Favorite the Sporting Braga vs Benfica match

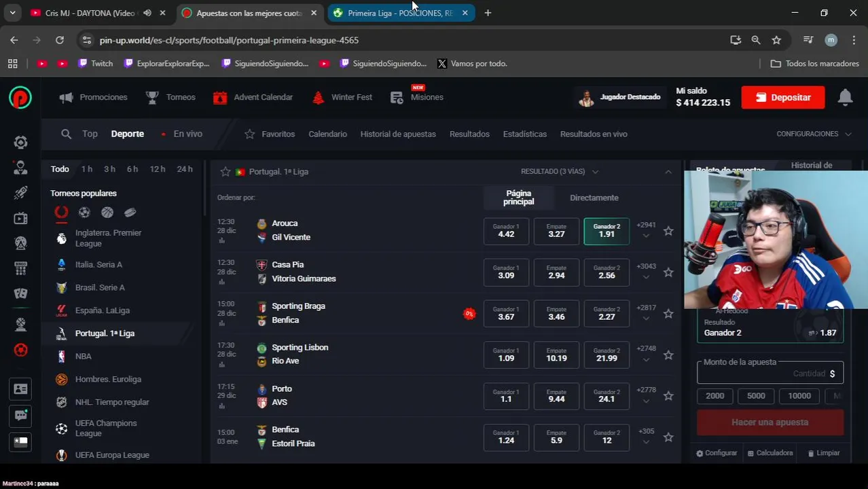pos(668,314)
